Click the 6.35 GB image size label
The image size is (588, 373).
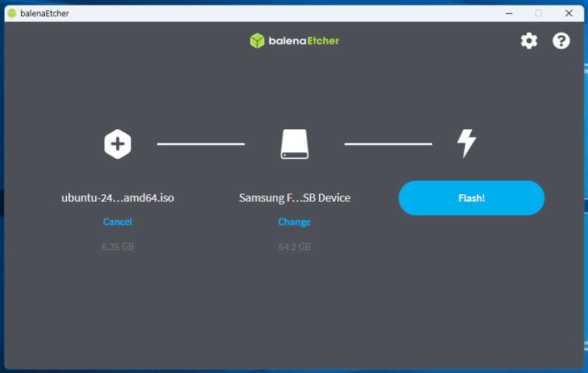click(118, 247)
